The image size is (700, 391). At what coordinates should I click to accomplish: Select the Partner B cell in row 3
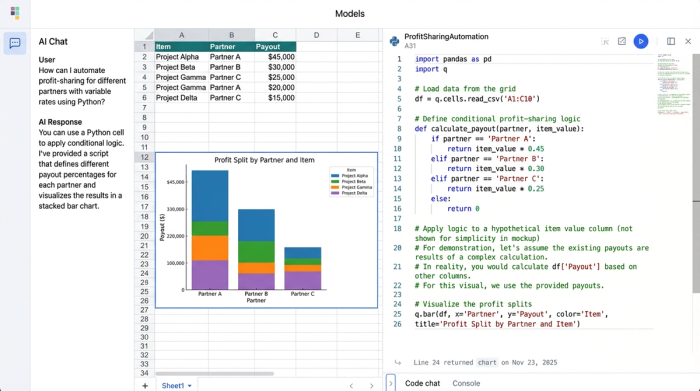tap(231, 67)
